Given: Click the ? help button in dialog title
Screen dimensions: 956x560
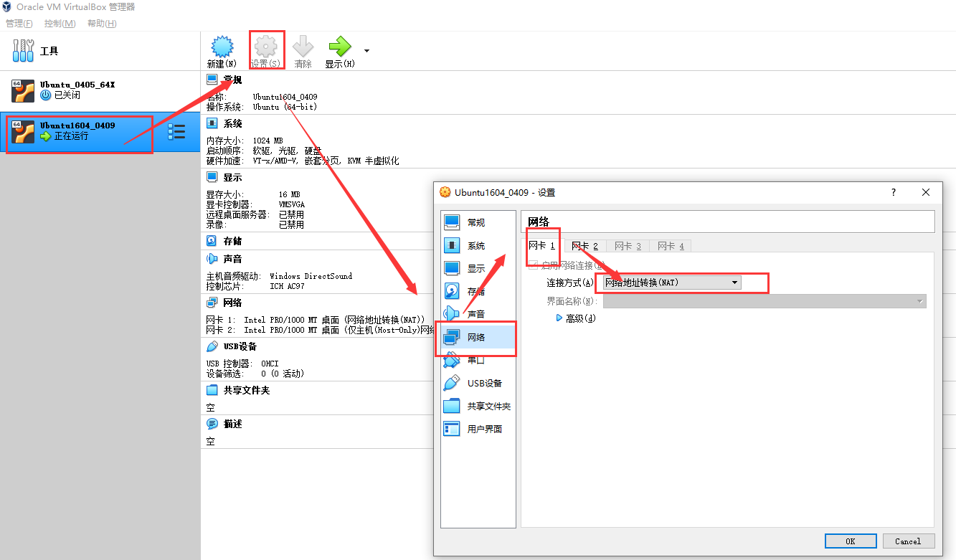Looking at the screenshot, I should pyautogui.click(x=894, y=192).
